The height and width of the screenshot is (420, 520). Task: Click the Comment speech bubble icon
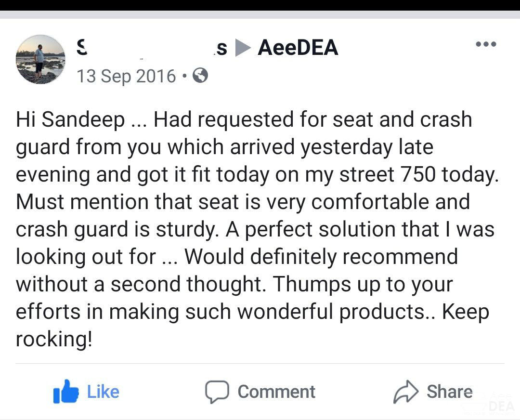tap(216, 392)
